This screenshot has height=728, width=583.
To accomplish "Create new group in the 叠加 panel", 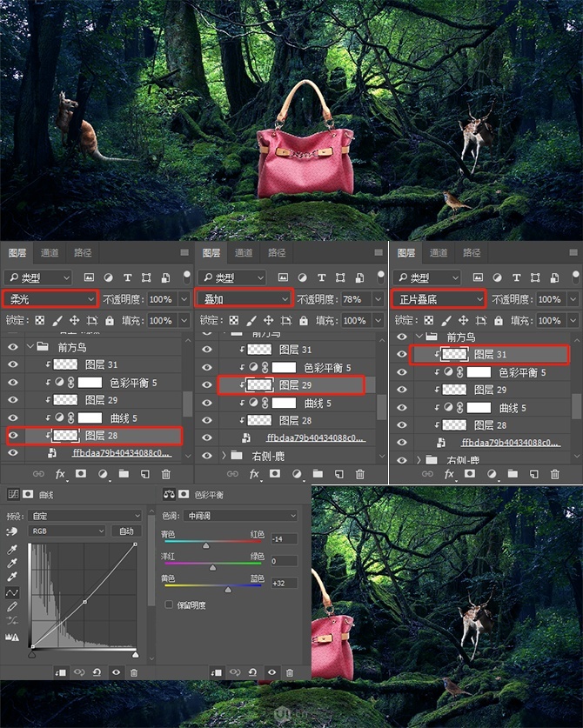I will [318, 474].
